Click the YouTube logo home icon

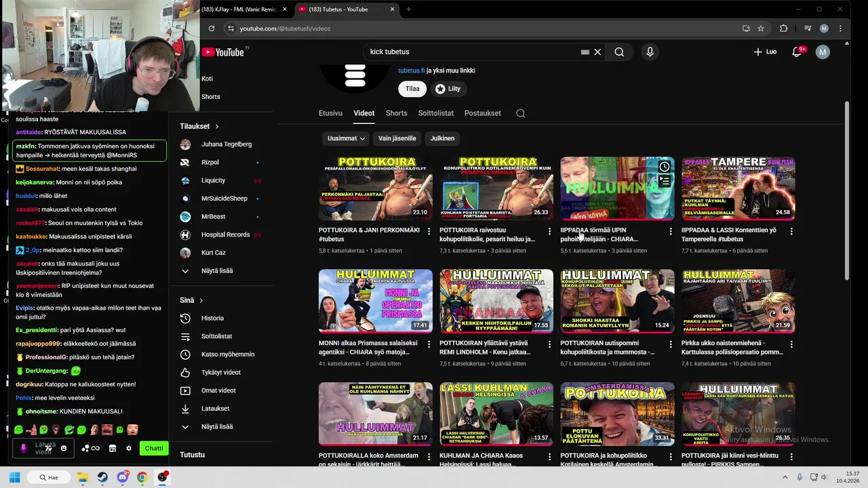[x=222, y=52]
